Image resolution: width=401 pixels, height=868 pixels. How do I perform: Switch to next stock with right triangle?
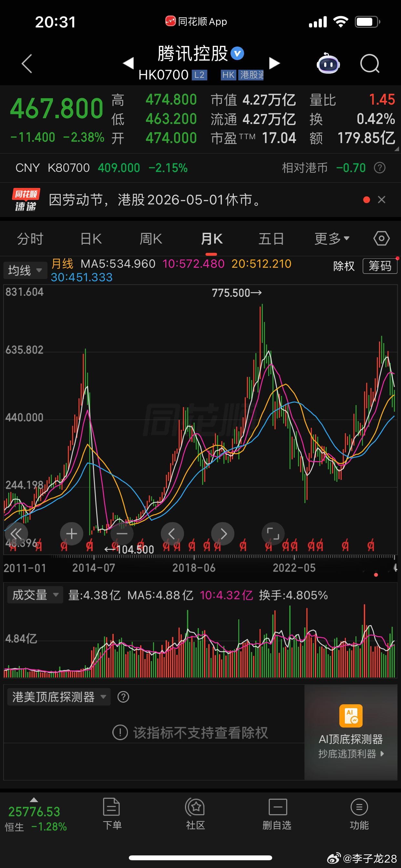coord(274,63)
